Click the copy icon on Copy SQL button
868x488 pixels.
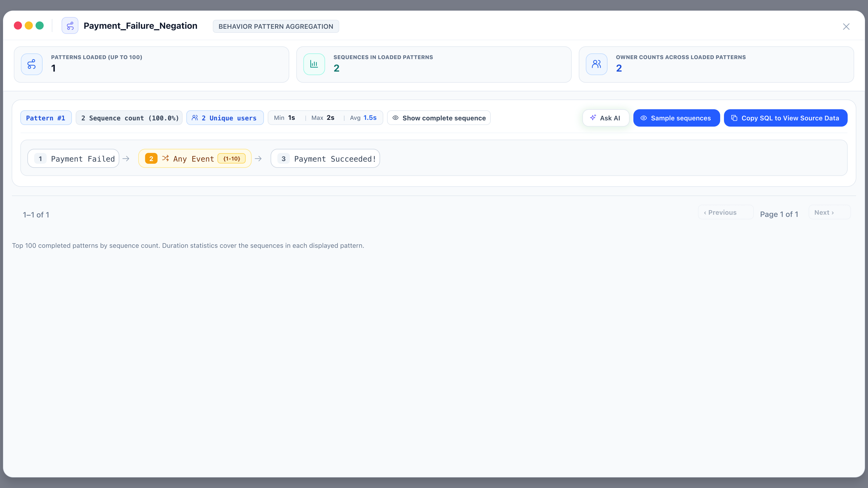[734, 118]
